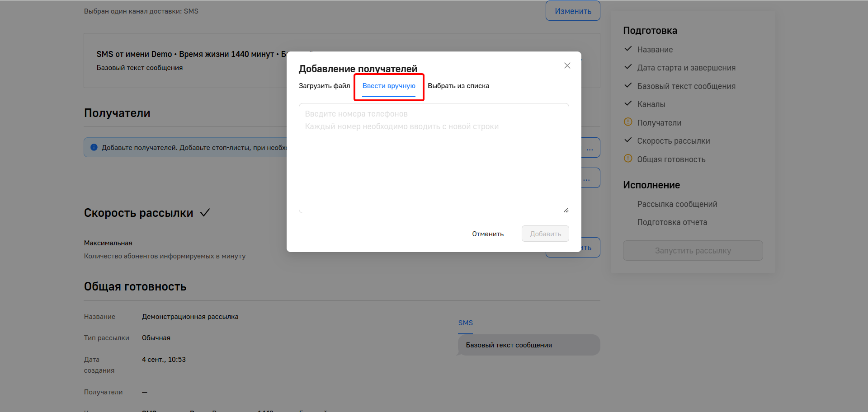This screenshot has width=868, height=412.
Task: Close the Добавление получателей dialog with X
Action: point(567,66)
